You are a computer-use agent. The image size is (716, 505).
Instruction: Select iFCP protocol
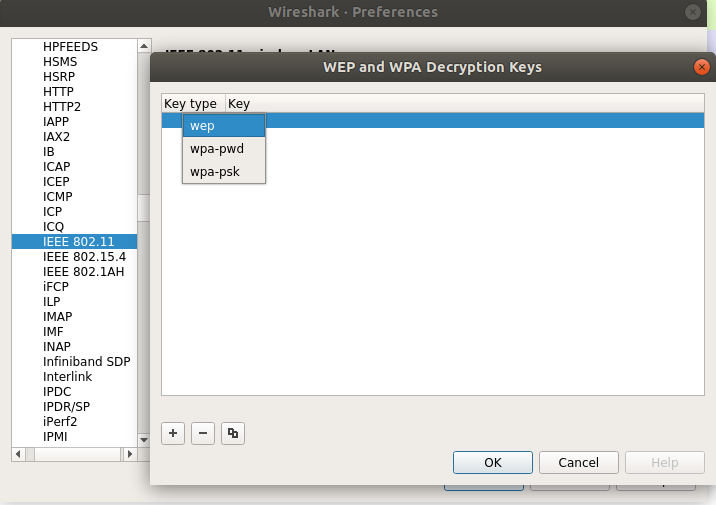56,287
